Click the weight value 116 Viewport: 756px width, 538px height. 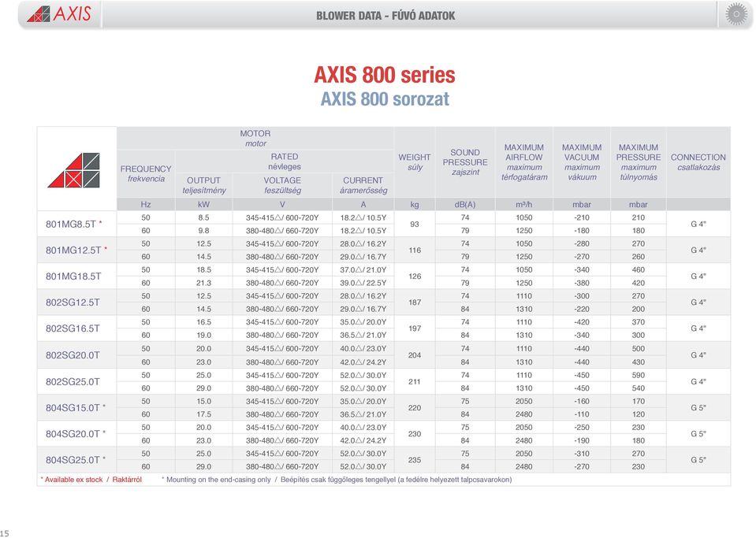tap(415, 250)
